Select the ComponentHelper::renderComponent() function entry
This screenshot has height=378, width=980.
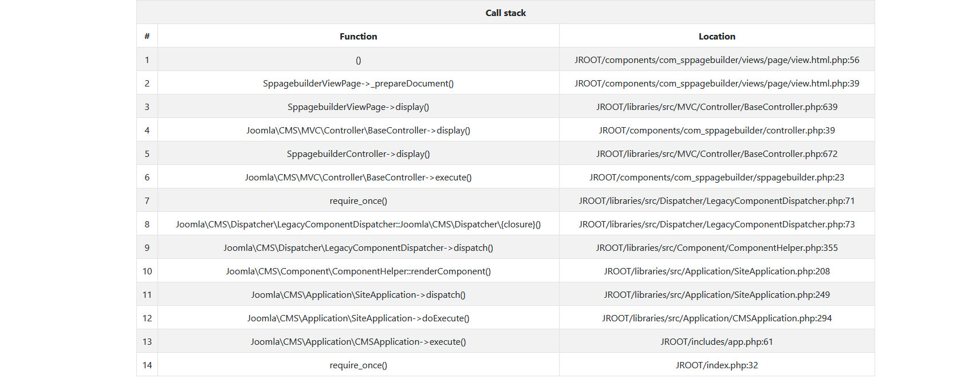click(358, 271)
